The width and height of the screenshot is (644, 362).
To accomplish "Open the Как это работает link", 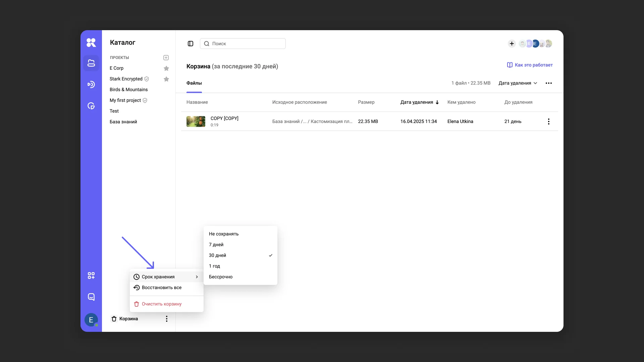I will pos(530,65).
